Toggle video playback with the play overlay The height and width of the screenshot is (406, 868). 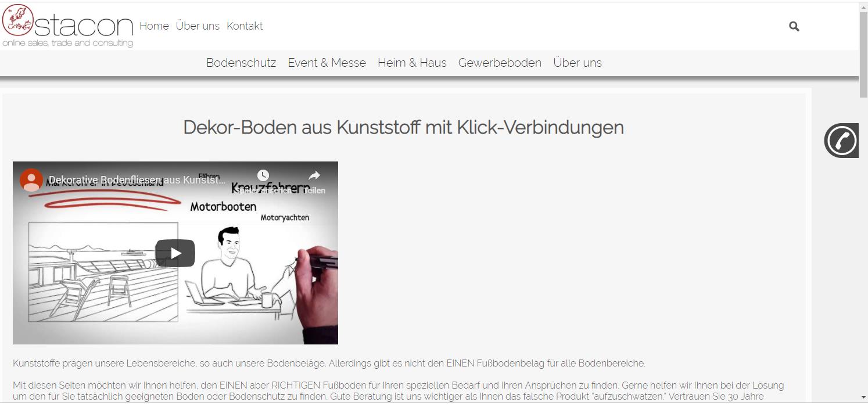[174, 253]
